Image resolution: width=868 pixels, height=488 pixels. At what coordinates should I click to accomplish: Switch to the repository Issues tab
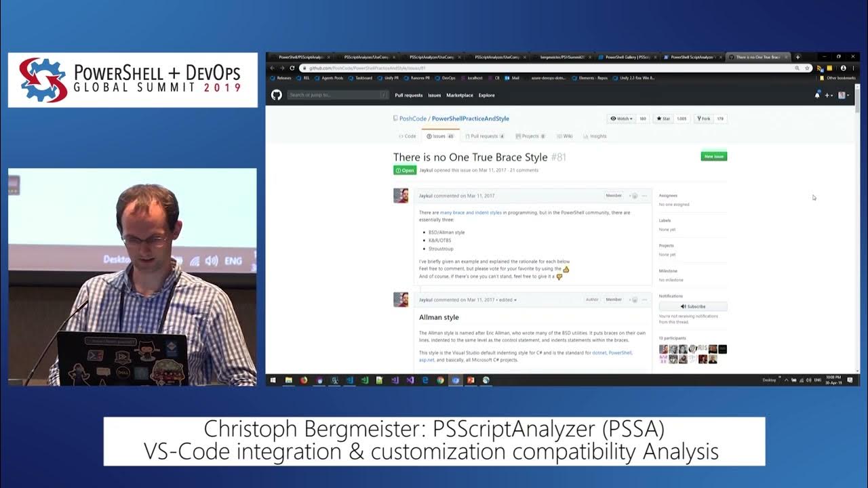pyautogui.click(x=440, y=136)
